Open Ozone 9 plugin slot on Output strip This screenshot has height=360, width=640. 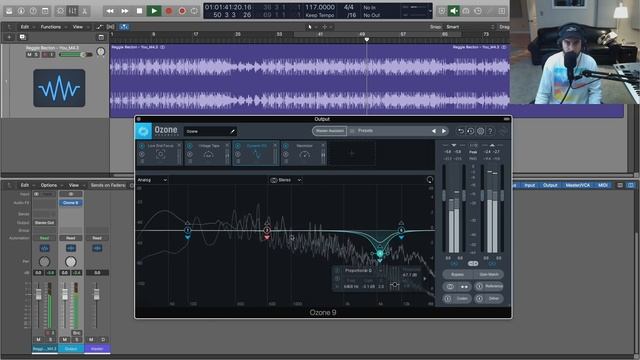(x=71, y=202)
